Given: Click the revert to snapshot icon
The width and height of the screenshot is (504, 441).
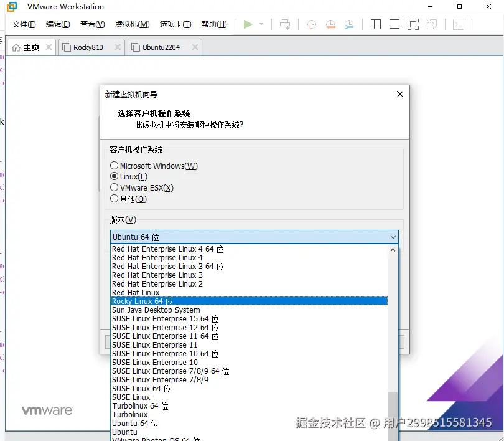Looking at the screenshot, I should (330, 24).
